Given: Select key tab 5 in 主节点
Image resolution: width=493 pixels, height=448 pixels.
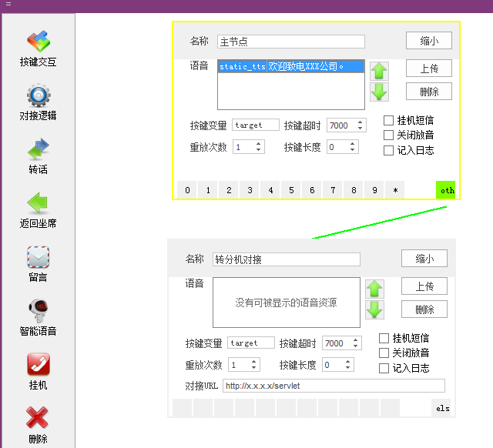Looking at the screenshot, I should pyautogui.click(x=291, y=190).
